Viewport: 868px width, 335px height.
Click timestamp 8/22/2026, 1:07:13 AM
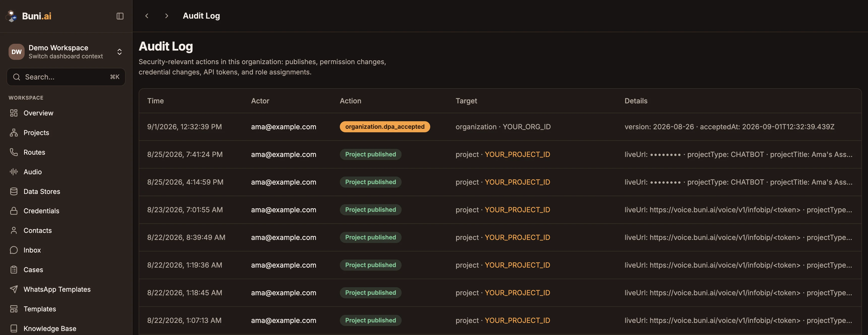[184, 320]
